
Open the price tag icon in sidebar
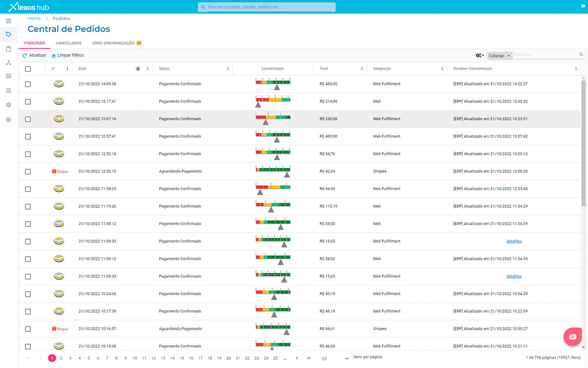click(x=9, y=34)
